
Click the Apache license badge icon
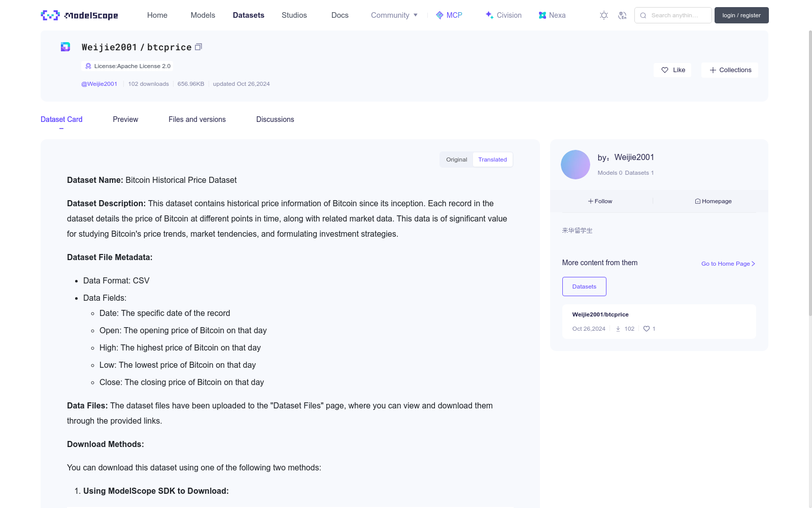88,66
